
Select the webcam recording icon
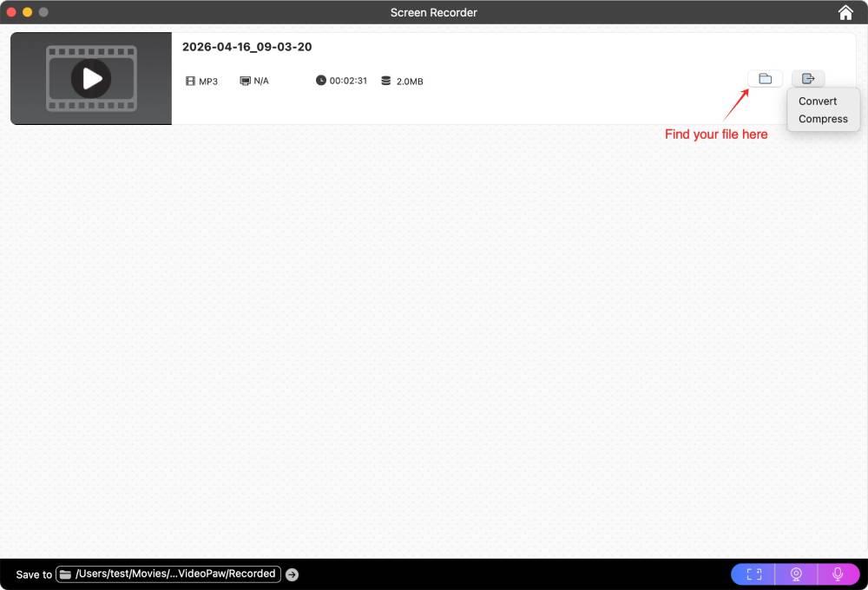tap(795, 574)
